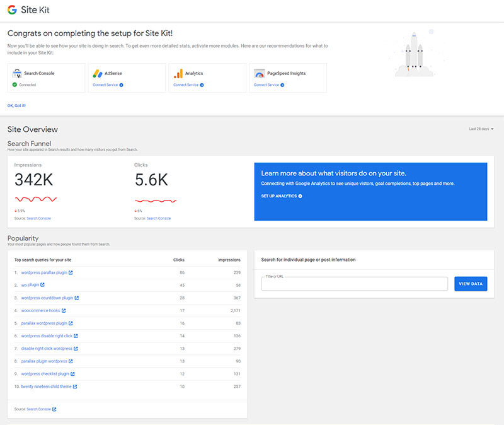Click the Google G logo
Image resolution: width=504 pixels, height=425 pixels.
12,10
